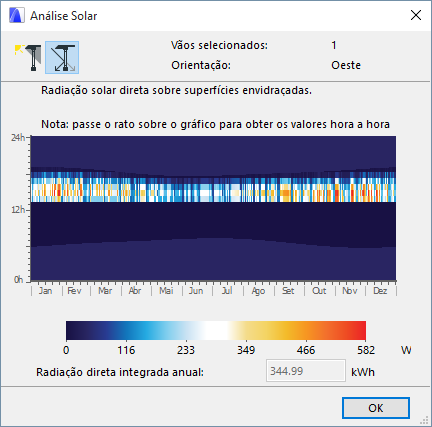Click the 'Nov' month label

coord(350,291)
